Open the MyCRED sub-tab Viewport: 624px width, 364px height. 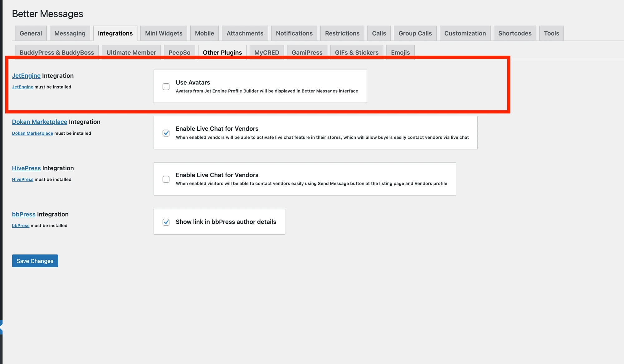click(267, 52)
